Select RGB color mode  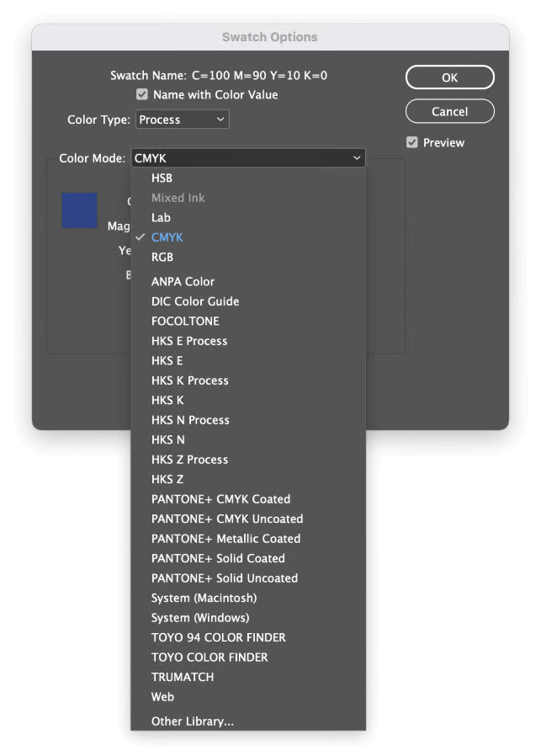162,257
